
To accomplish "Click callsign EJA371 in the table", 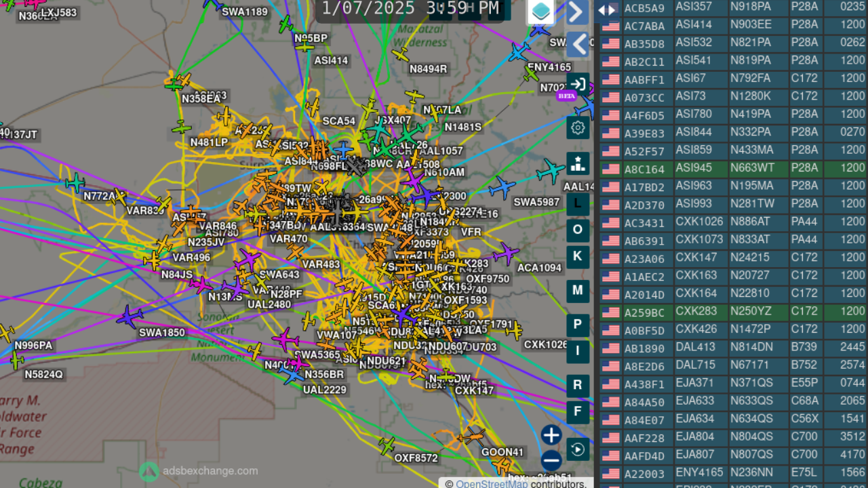I will coord(695,383).
